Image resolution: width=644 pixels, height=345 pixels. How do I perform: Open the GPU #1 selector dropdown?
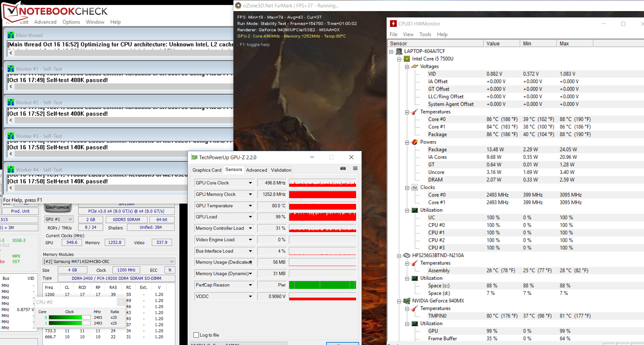point(70,219)
